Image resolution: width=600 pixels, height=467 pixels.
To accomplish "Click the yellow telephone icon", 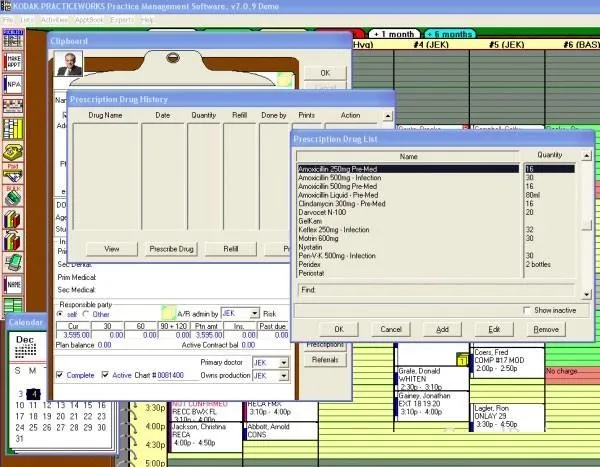I will [13, 151].
